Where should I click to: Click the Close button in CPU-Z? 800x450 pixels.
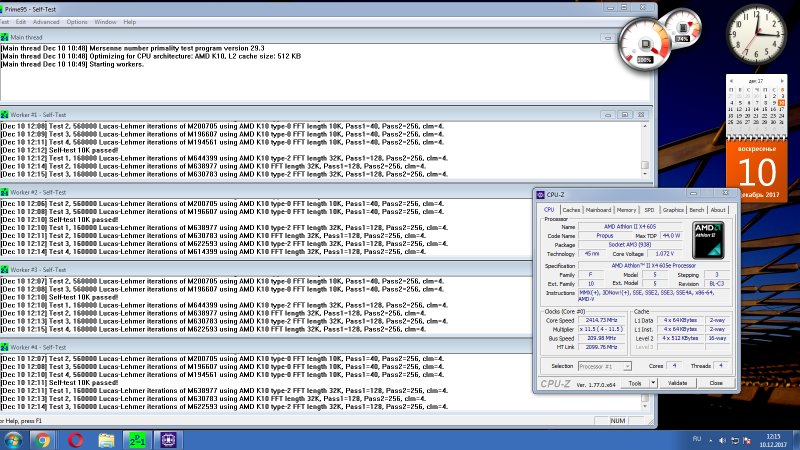[716, 383]
